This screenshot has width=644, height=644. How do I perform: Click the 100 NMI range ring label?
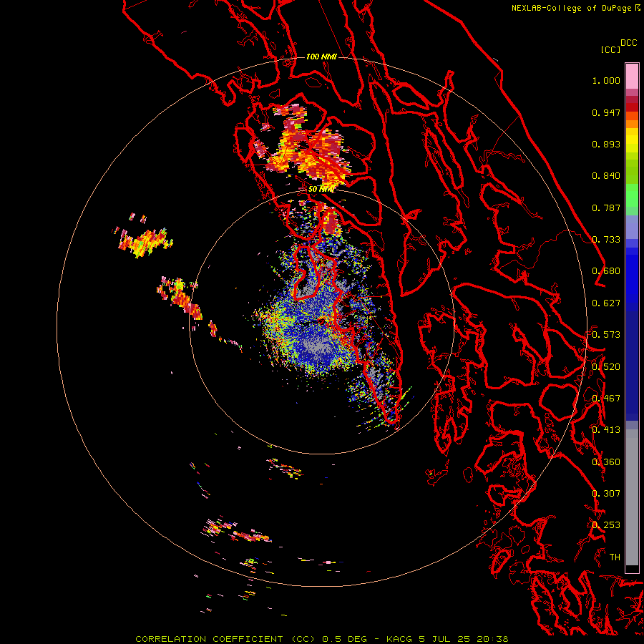tap(321, 57)
